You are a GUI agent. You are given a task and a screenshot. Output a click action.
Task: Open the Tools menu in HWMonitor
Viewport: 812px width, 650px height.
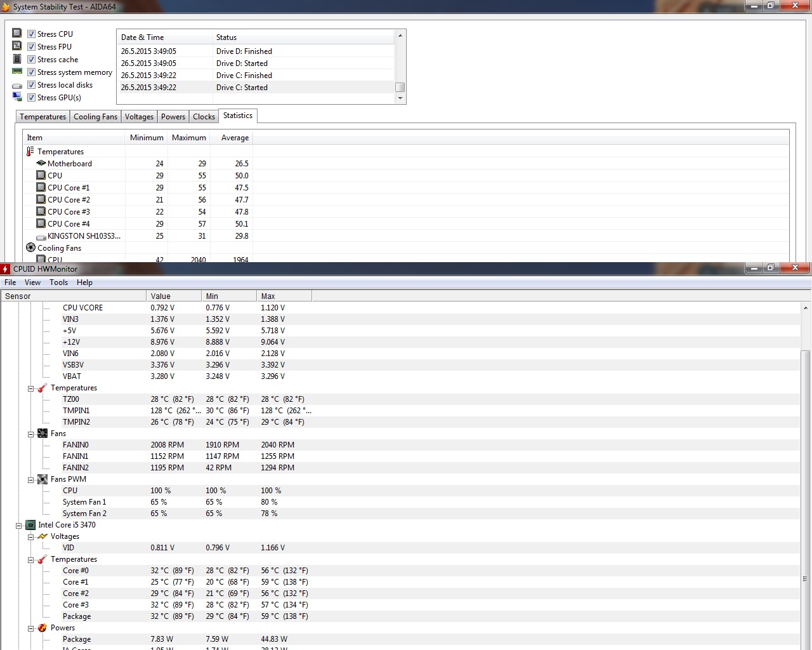[x=59, y=282]
